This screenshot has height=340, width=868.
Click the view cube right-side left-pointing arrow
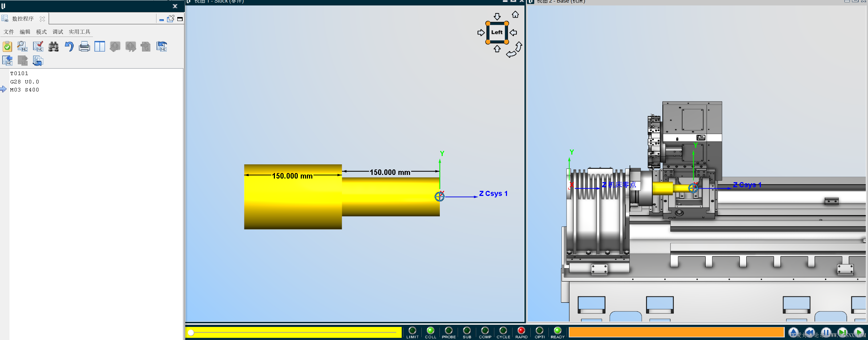pos(513,33)
